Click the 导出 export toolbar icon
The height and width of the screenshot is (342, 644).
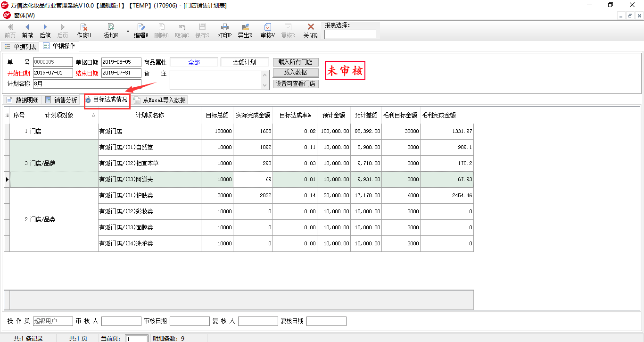click(x=245, y=31)
